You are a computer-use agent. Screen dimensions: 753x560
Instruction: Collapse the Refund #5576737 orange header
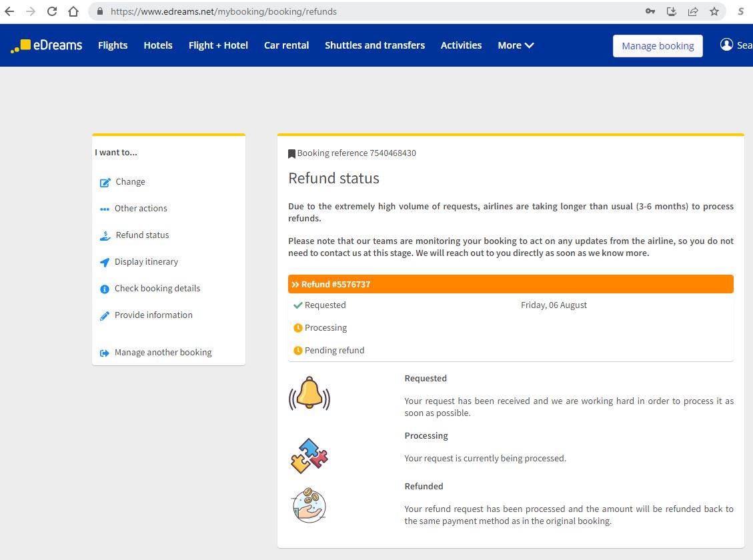click(x=510, y=284)
